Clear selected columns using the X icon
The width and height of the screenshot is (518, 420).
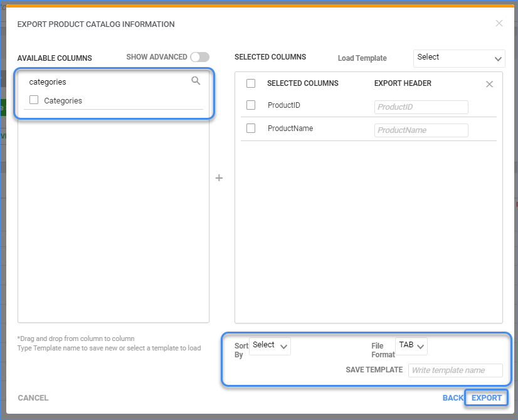point(489,83)
